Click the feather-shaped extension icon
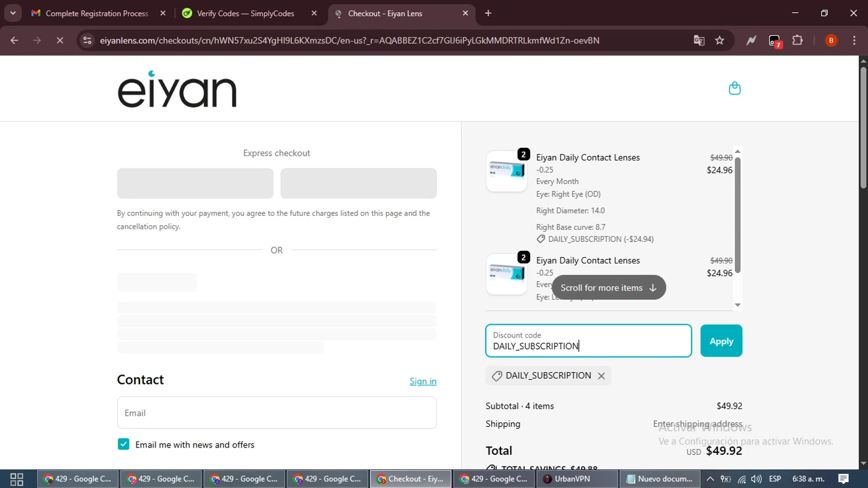 (751, 41)
